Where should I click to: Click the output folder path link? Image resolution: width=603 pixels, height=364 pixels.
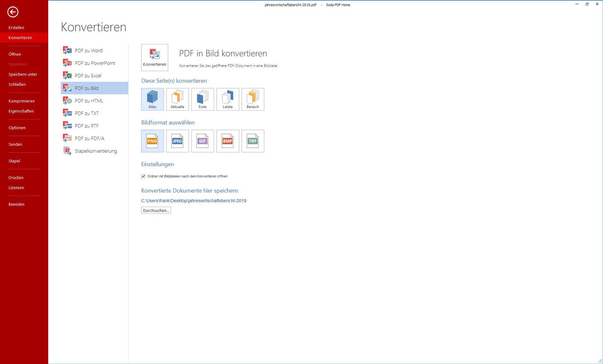click(x=194, y=201)
